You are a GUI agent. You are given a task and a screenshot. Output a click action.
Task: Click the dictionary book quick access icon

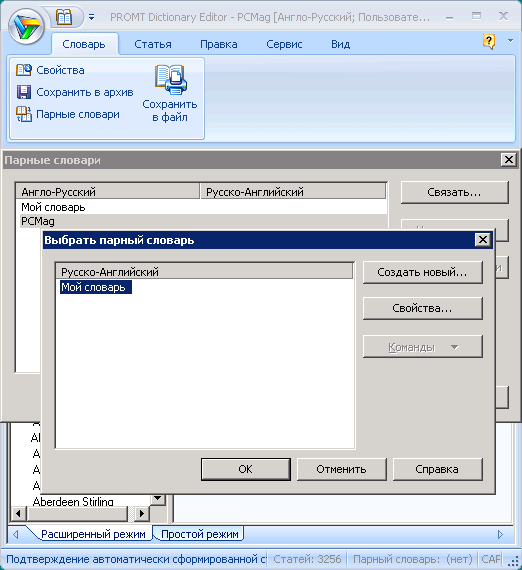(64, 17)
